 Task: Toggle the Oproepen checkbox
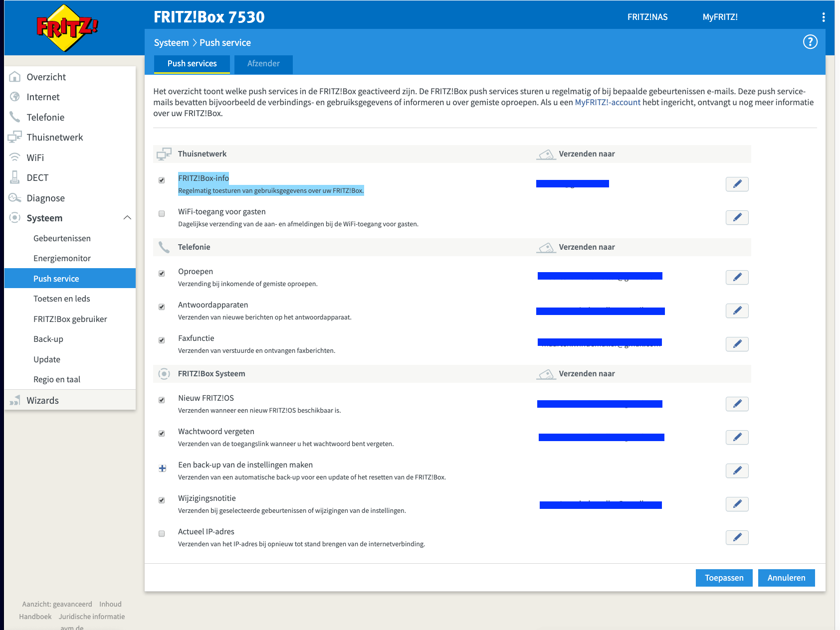(162, 274)
